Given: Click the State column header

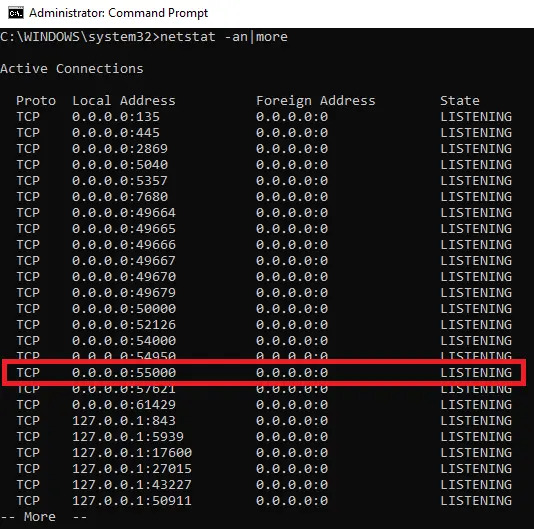Looking at the screenshot, I should [x=460, y=101].
